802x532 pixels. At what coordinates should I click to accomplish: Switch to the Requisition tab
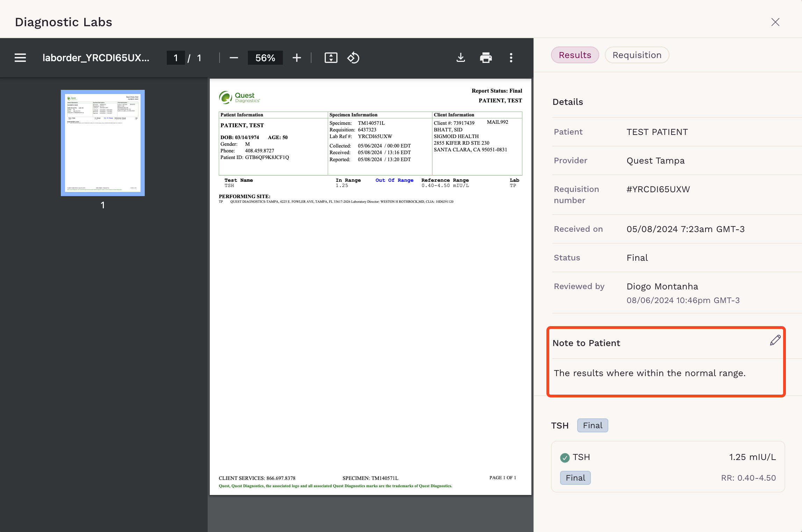[637, 55]
